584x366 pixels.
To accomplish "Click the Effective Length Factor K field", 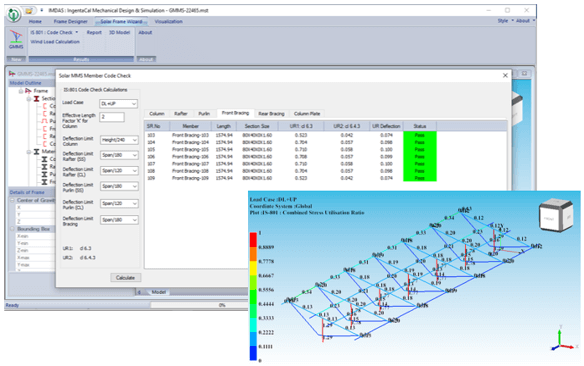I will tap(112, 117).
